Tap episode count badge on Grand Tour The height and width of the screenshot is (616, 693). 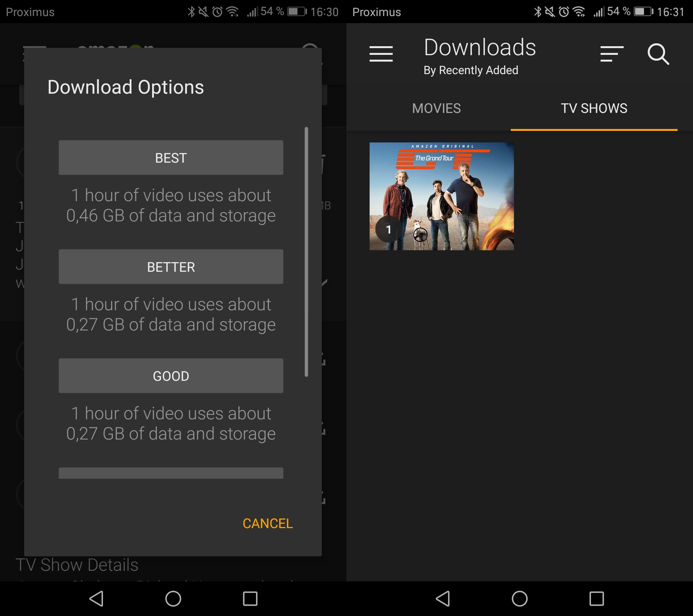tap(389, 229)
